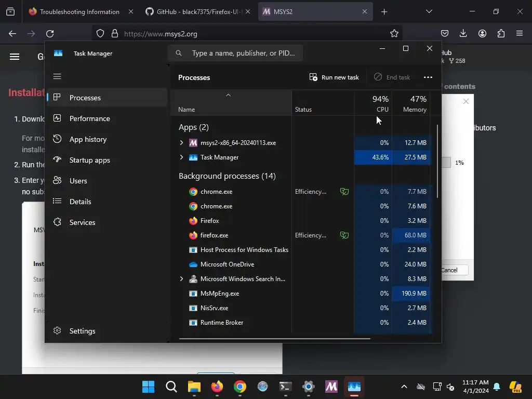The image size is (532, 399).
Task: Open Firefox extensions puzzle icon
Action: tap(501, 34)
